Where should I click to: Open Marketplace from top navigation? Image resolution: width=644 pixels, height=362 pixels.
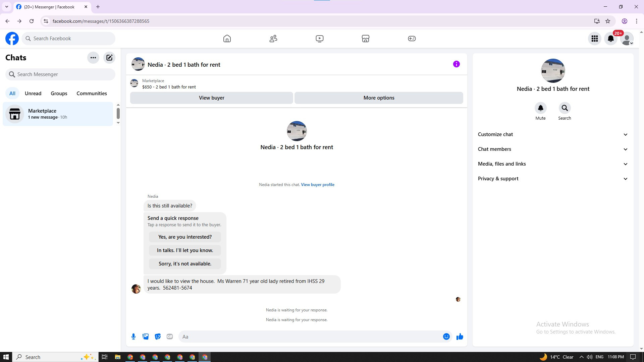tap(366, 39)
